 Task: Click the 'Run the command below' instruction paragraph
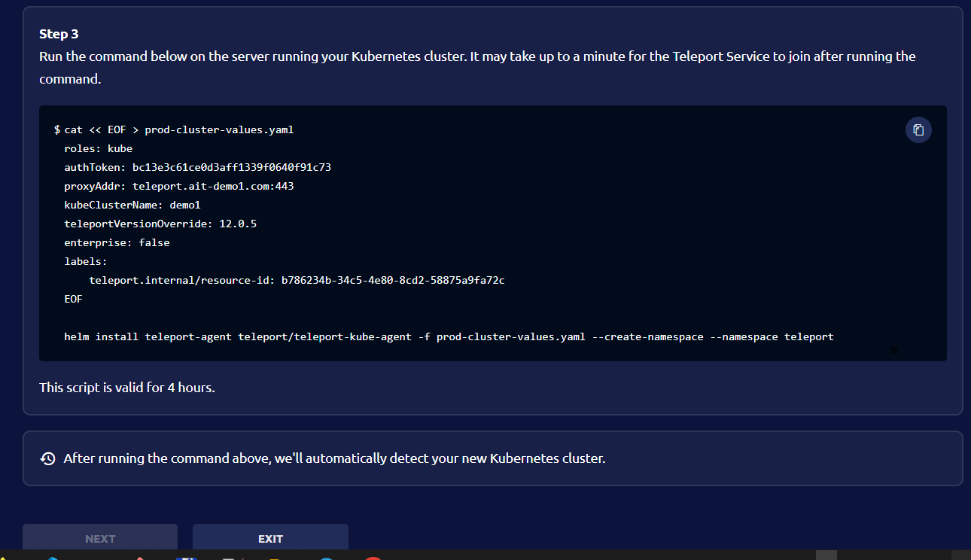click(x=477, y=68)
